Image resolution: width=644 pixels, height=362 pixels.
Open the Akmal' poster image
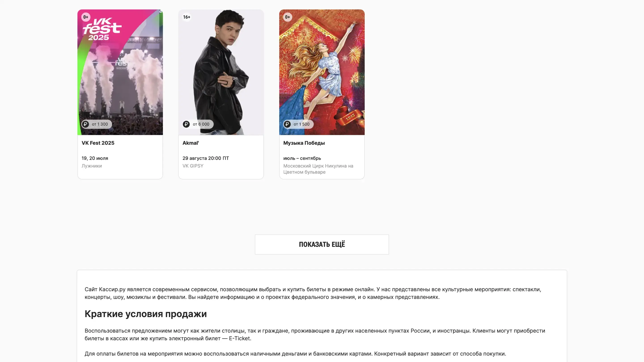click(x=221, y=72)
